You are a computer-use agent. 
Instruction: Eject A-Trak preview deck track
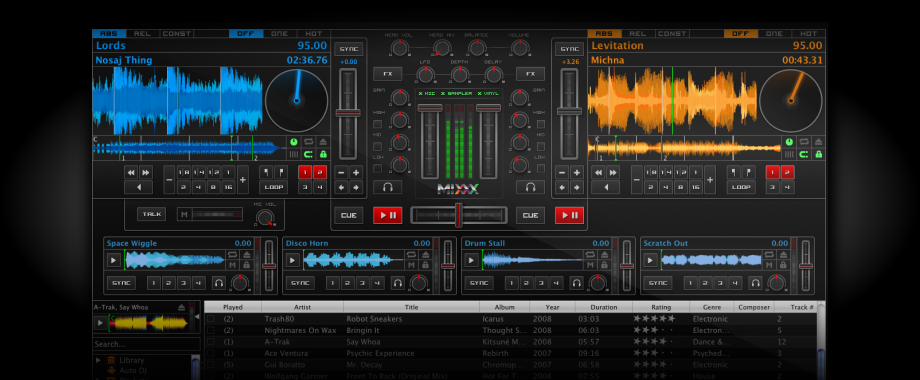pyautogui.click(x=181, y=307)
